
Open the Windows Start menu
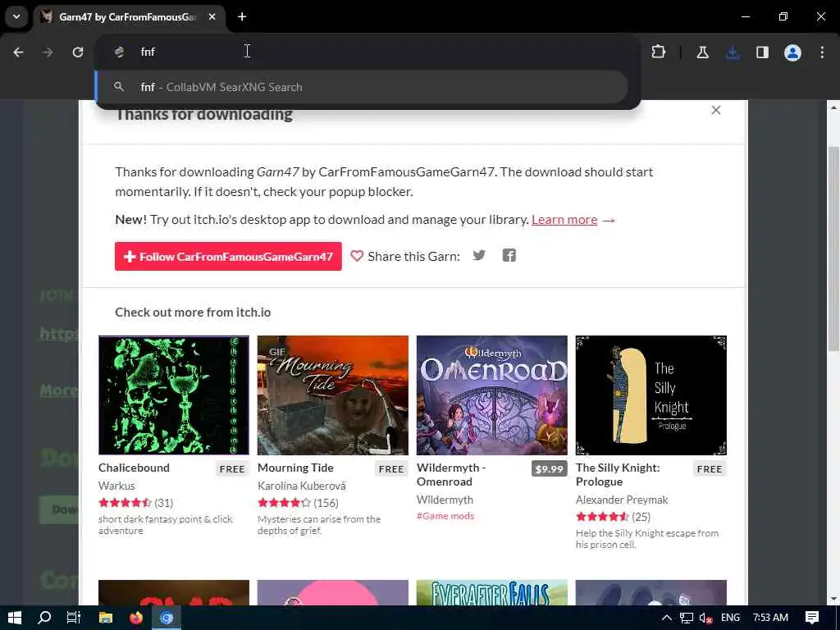click(x=15, y=618)
